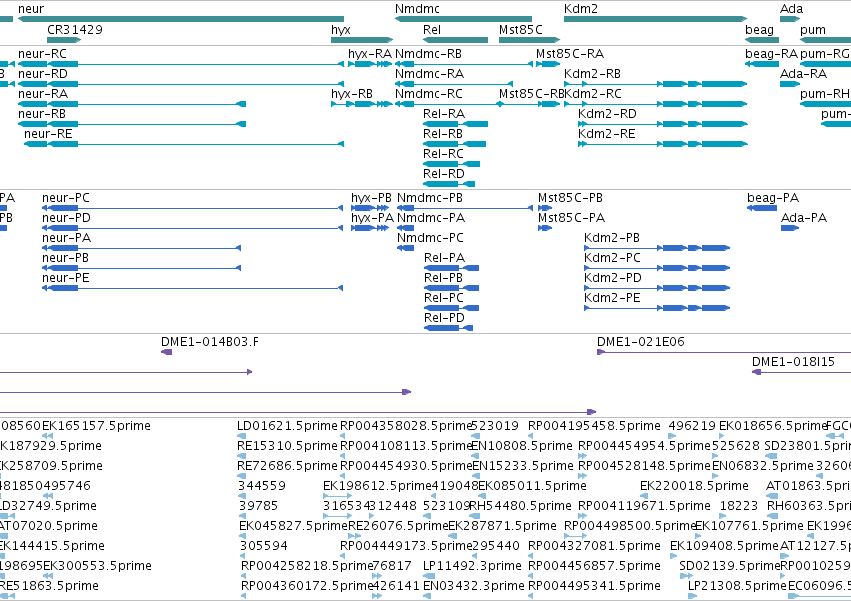Screen dimensions: 851x601
Task: Click cDNA EK165157.5prime
Action: pyautogui.click(x=47, y=436)
